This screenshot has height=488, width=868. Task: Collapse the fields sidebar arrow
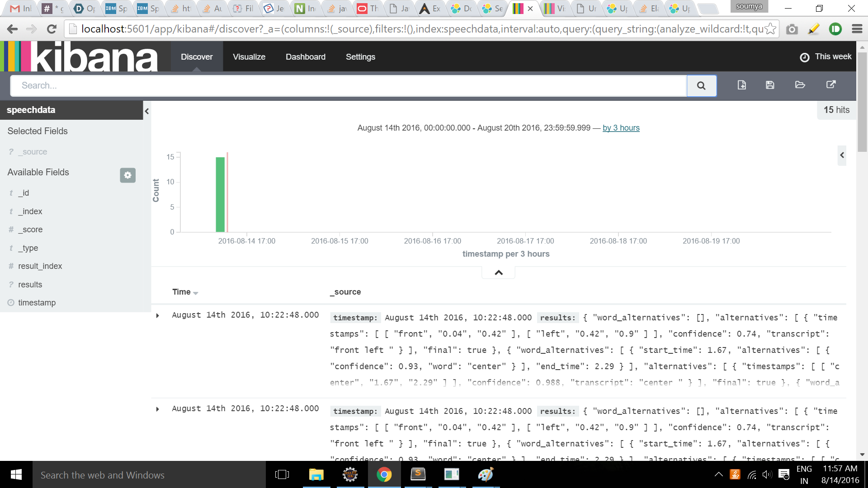[x=146, y=111]
